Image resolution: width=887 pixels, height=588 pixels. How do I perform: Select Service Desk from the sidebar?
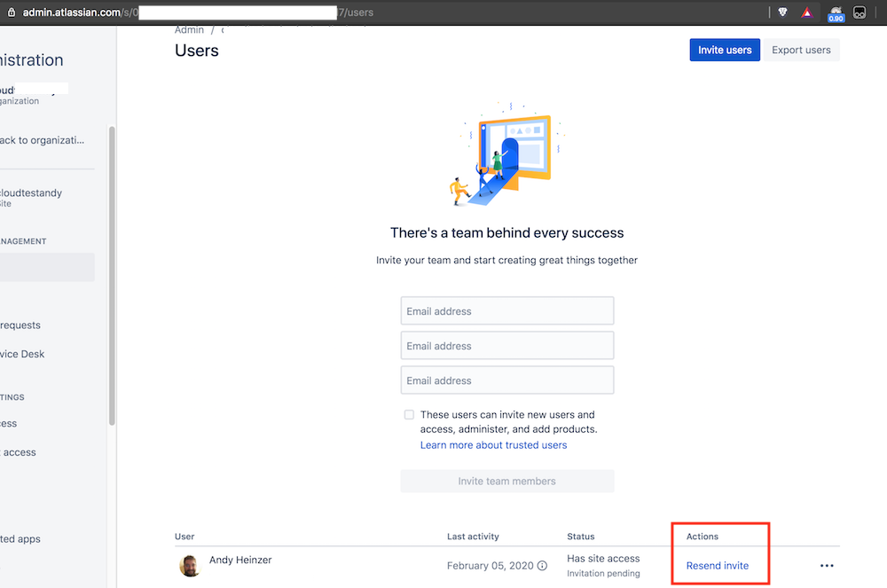pos(21,353)
